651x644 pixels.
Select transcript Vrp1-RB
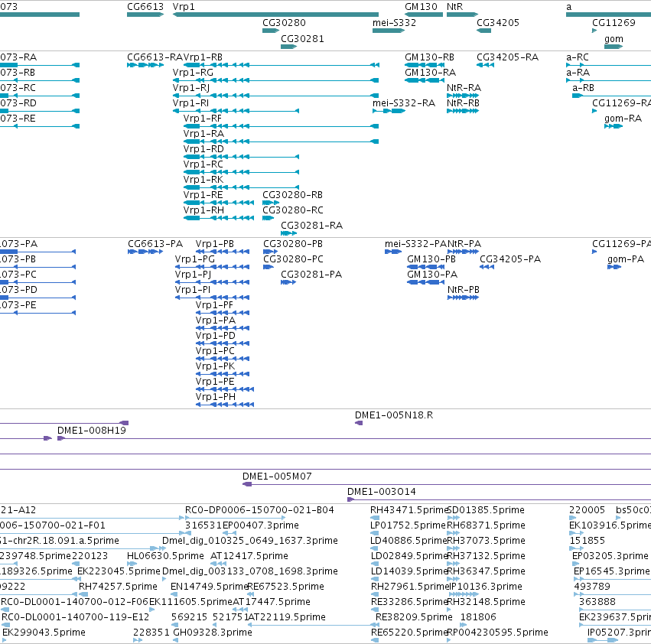[x=281, y=65]
